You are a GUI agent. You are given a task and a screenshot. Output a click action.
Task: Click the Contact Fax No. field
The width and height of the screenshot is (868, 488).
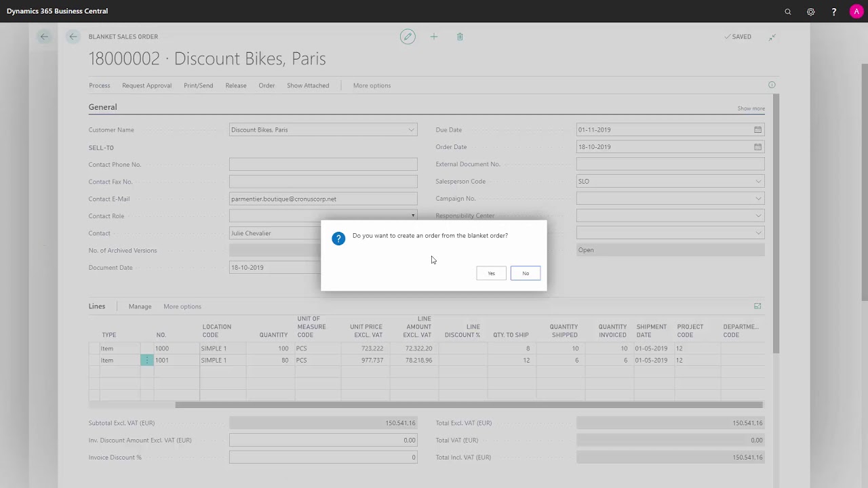click(x=323, y=182)
